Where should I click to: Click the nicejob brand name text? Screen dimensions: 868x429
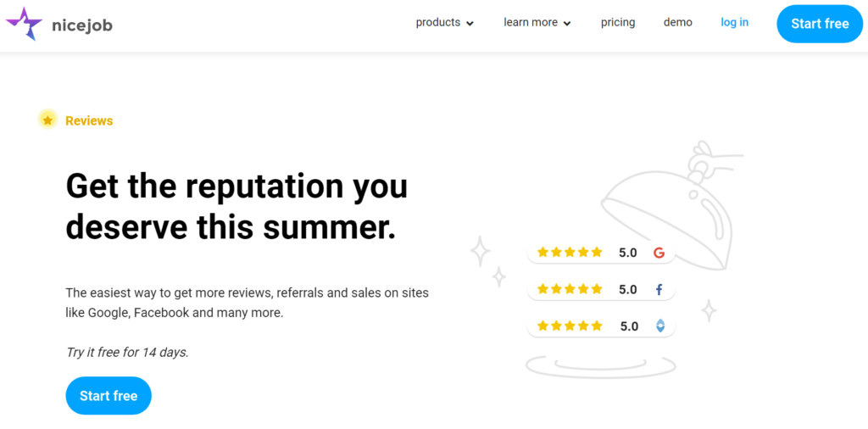coord(82,25)
